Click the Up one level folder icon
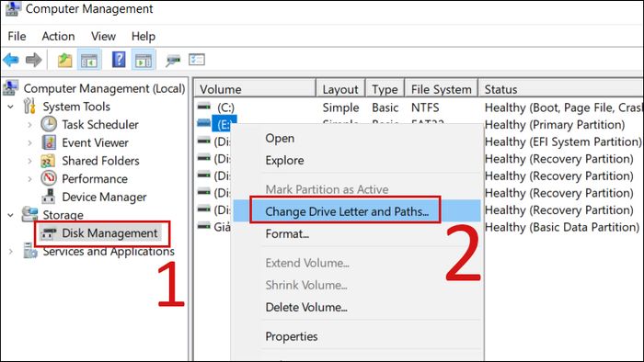644x362 pixels. tap(64, 61)
